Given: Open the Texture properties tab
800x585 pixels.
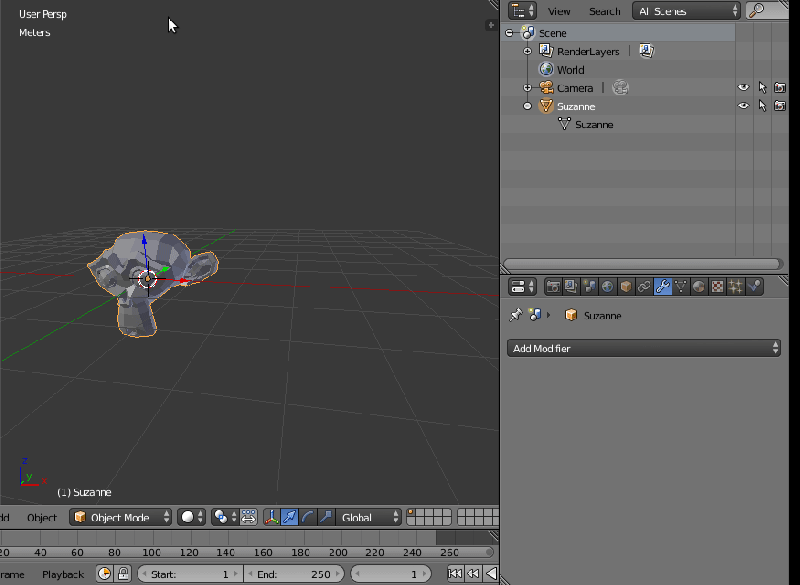Looking at the screenshot, I should pos(717,287).
